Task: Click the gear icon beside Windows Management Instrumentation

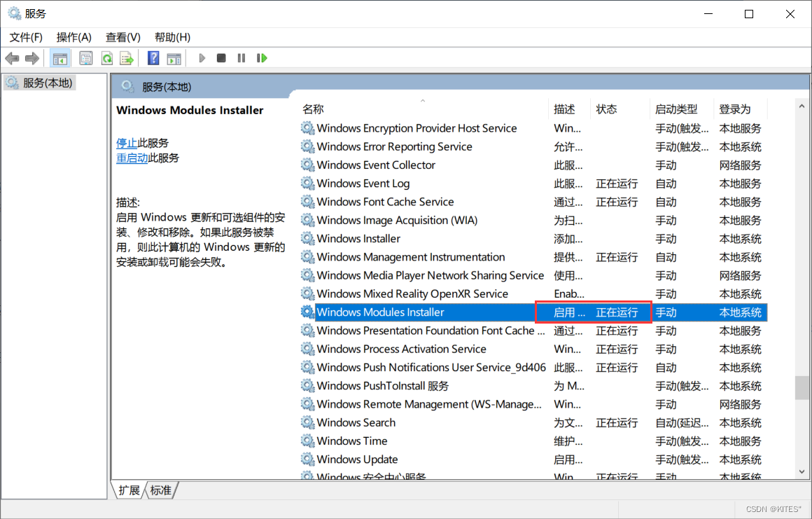Action: 307,257
